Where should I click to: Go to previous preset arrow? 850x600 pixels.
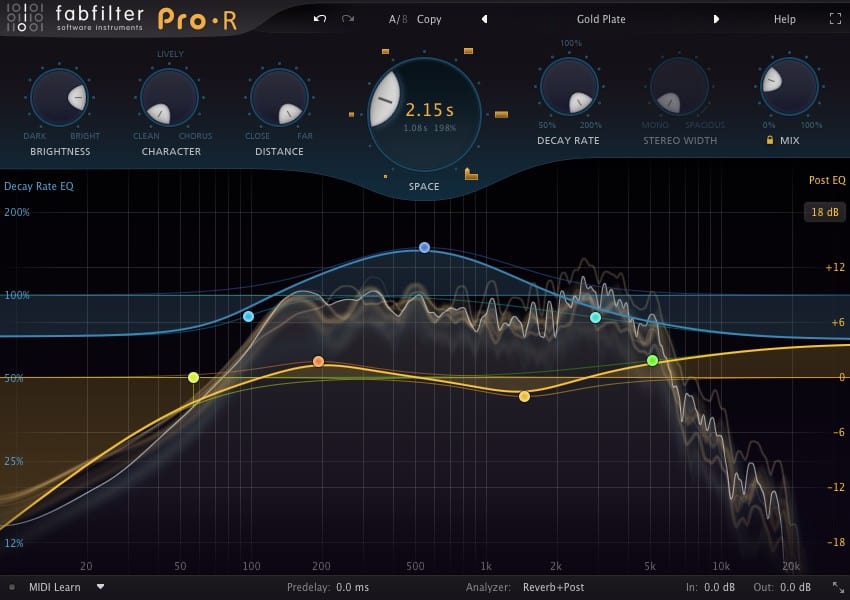[x=485, y=19]
